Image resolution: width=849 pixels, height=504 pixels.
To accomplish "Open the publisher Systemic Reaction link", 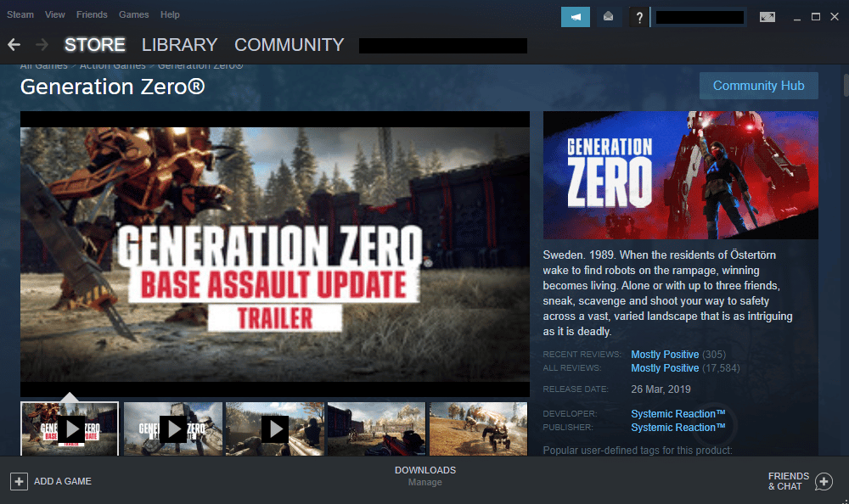I will click(678, 427).
